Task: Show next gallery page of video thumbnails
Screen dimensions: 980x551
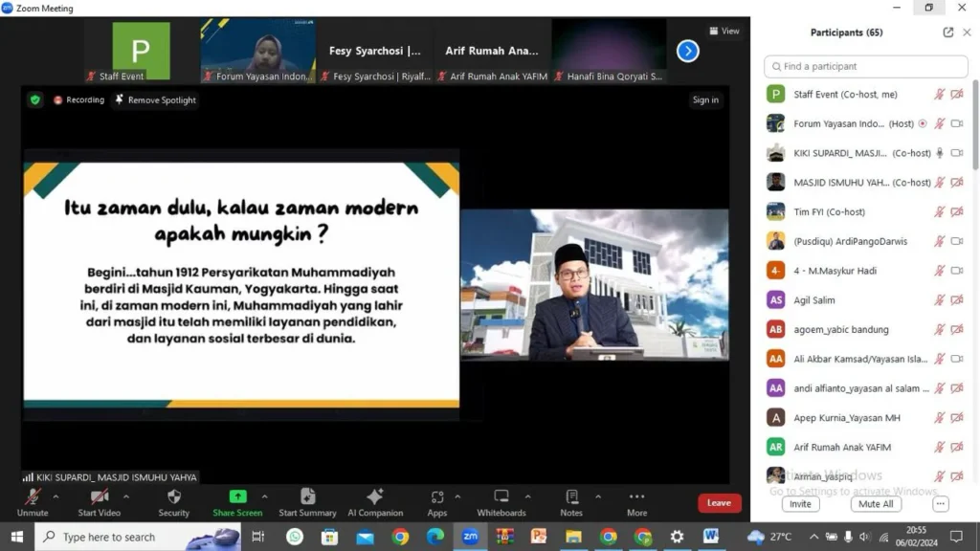Action: pos(687,52)
